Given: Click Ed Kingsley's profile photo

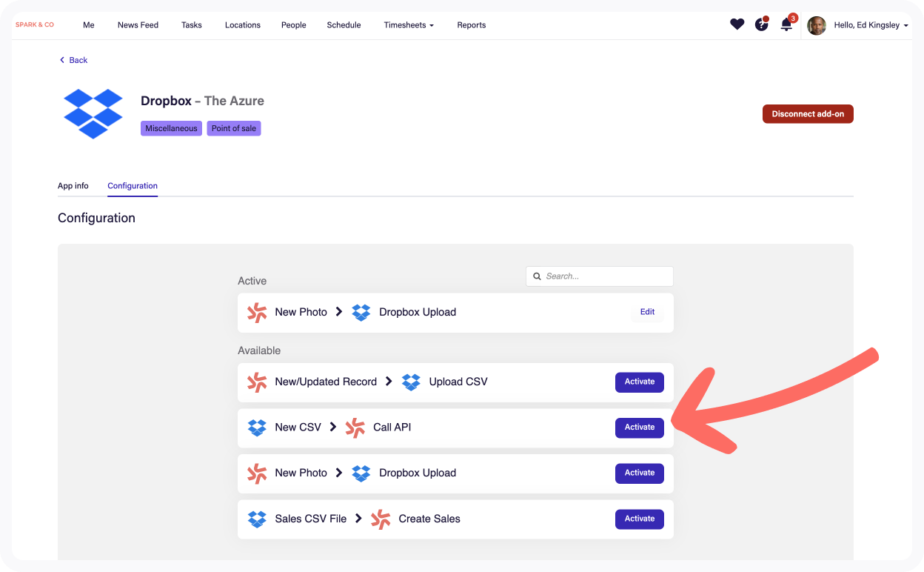Looking at the screenshot, I should point(817,25).
